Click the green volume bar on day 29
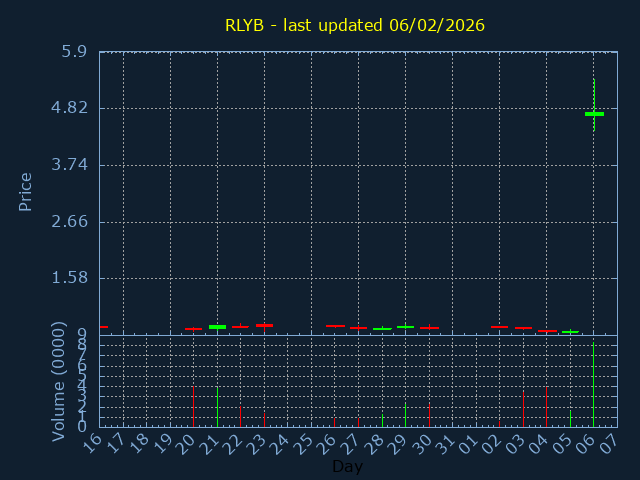640x480 pixels. (x=405, y=415)
